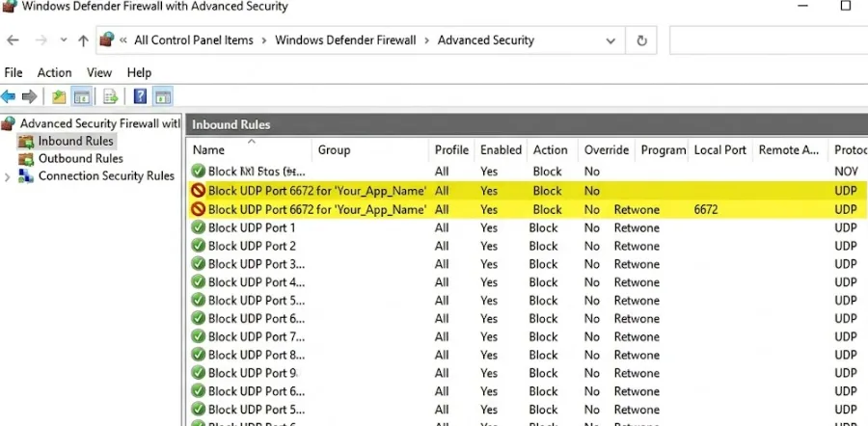868x426 pixels.
Task: Click the toolbar Forward arrow icon
Action: 29,96
